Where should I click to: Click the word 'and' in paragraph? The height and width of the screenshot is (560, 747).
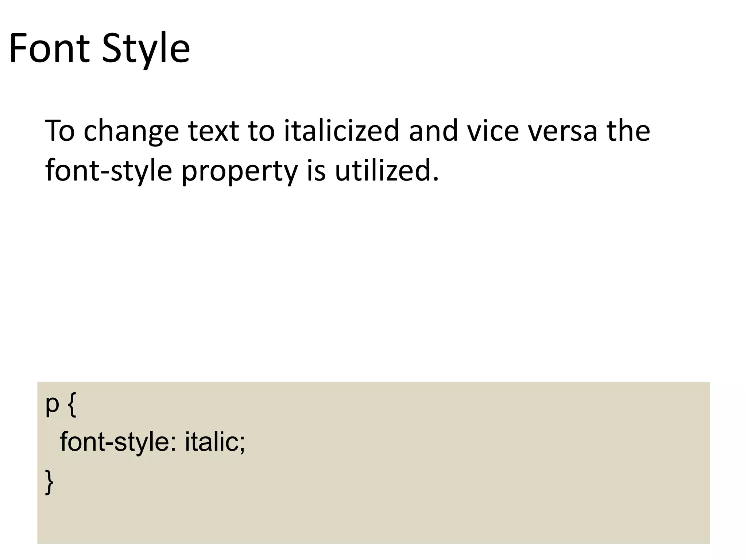pyautogui.click(x=433, y=131)
